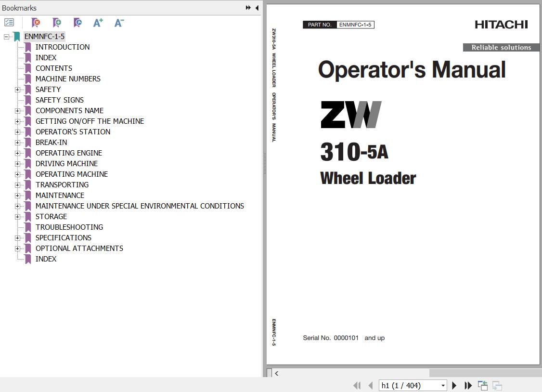Expand the OPERATOR'S STATION bookmark

coord(17,132)
